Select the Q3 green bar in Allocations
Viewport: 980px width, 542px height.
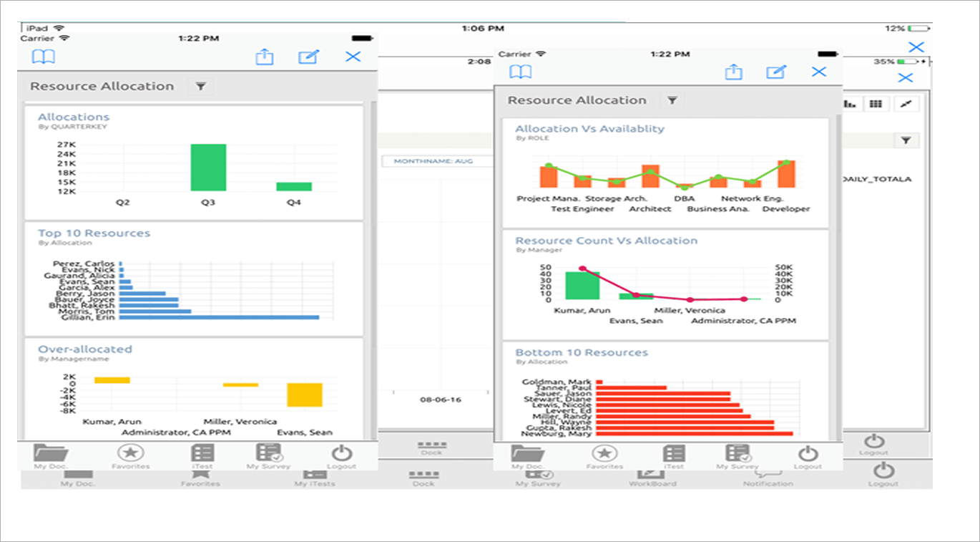[208, 168]
